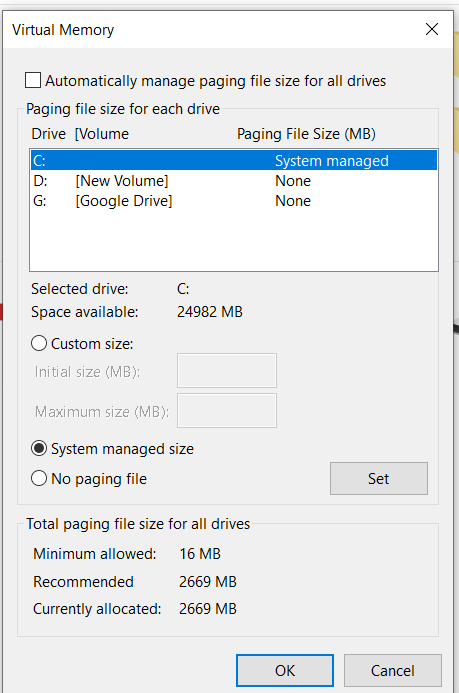This screenshot has height=693, width=459.
Task: Click the Drive [Volume column header
Action: pyautogui.click(x=80, y=134)
